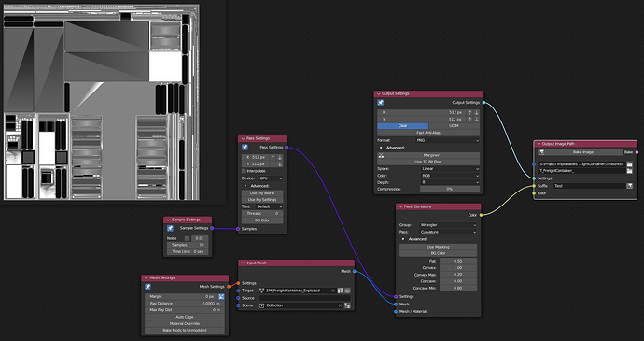The width and height of the screenshot is (644, 341).
Task: Click the pin icon in Mesh Settings node
Action: click(147, 287)
